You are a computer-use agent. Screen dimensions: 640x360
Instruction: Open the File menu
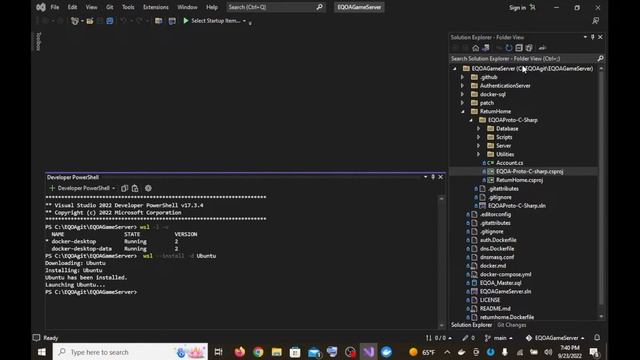(x=55, y=7)
